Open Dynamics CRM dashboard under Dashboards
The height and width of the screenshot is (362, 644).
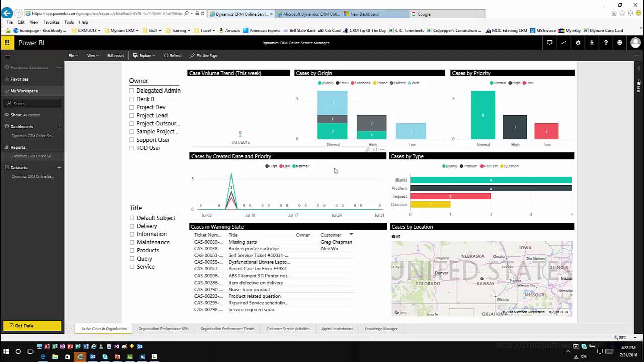pos(33,136)
